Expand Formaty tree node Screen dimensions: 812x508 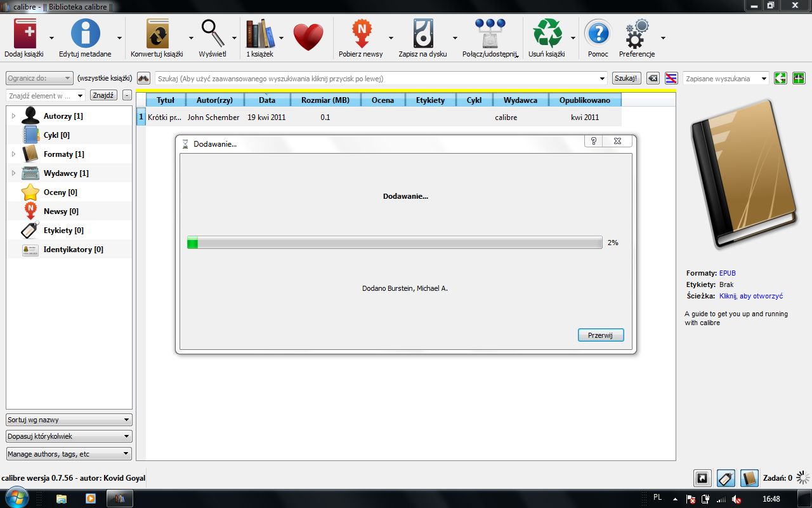(x=13, y=154)
